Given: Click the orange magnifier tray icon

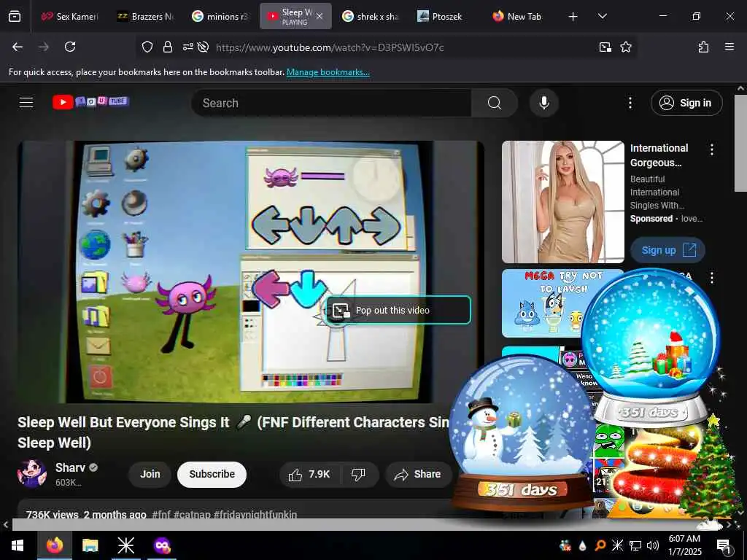Looking at the screenshot, I should click(x=600, y=545).
